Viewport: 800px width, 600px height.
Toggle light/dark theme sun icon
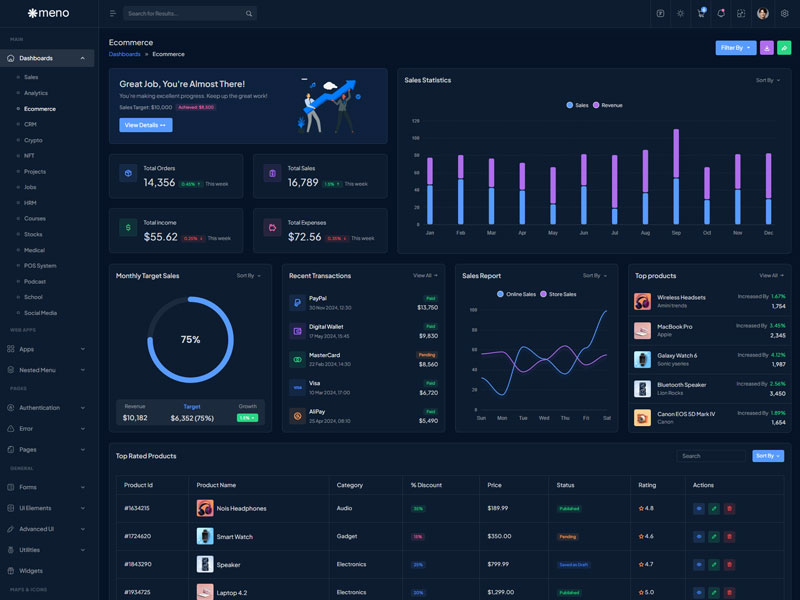681,14
